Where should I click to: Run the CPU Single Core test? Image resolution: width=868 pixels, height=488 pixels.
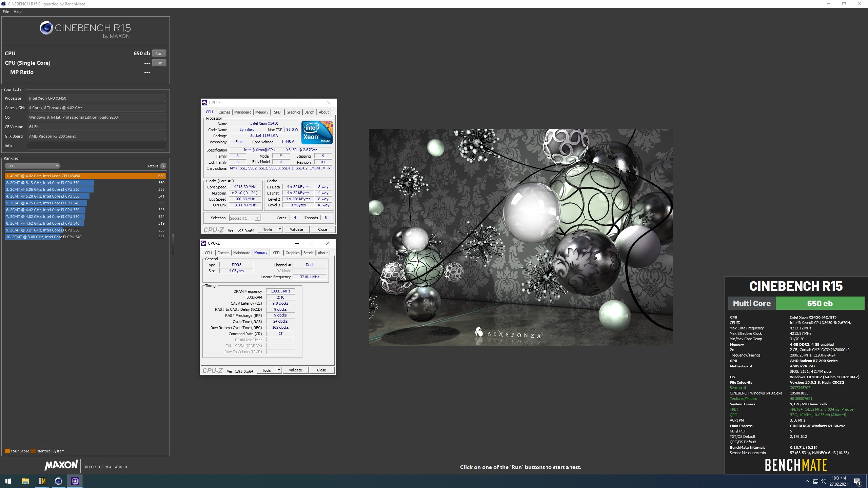[x=159, y=63]
